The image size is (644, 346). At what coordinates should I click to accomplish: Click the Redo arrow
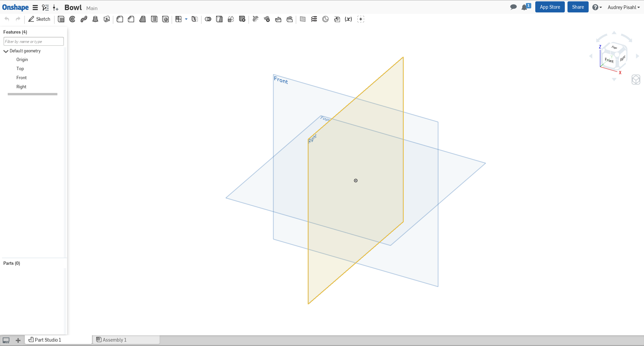tap(18, 19)
